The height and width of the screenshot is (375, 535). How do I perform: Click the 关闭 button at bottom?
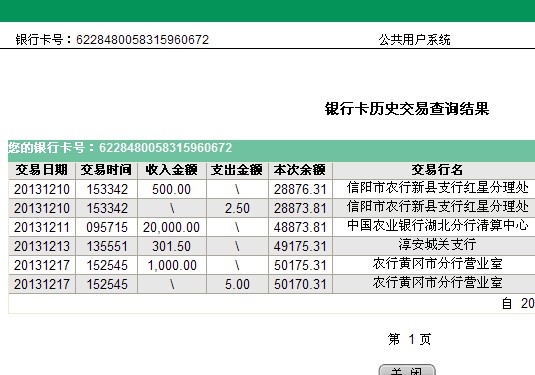click(x=407, y=370)
